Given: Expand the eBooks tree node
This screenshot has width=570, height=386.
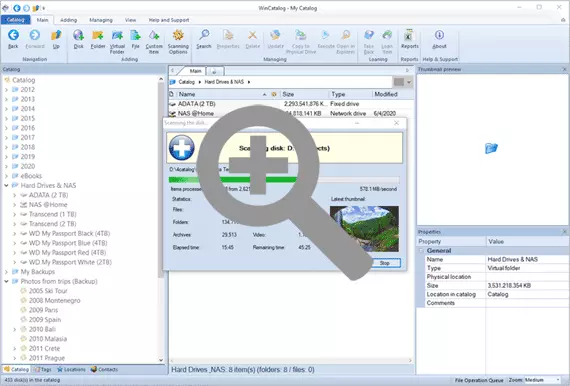Looking at the screenshot, I should (6, 176).
